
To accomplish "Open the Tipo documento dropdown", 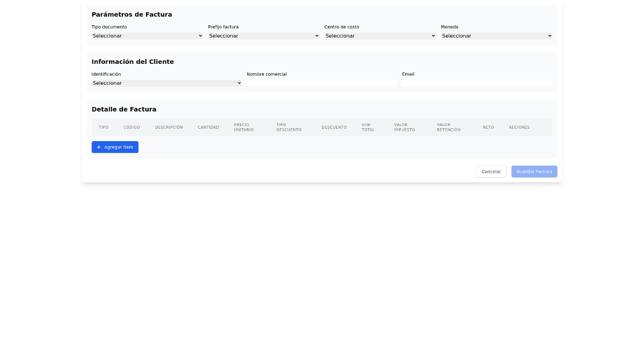I will 147,35.
